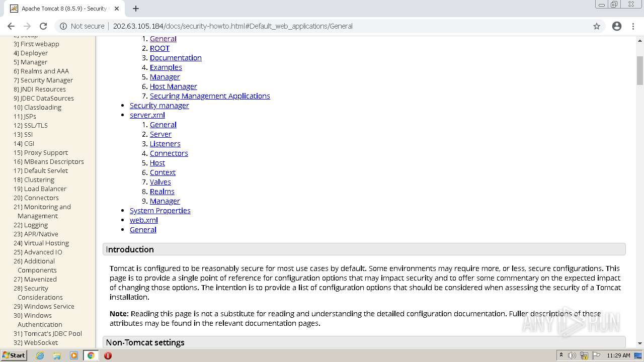Open the Documentation link in contents
The image size is (644, 362).
coord(176,58)
